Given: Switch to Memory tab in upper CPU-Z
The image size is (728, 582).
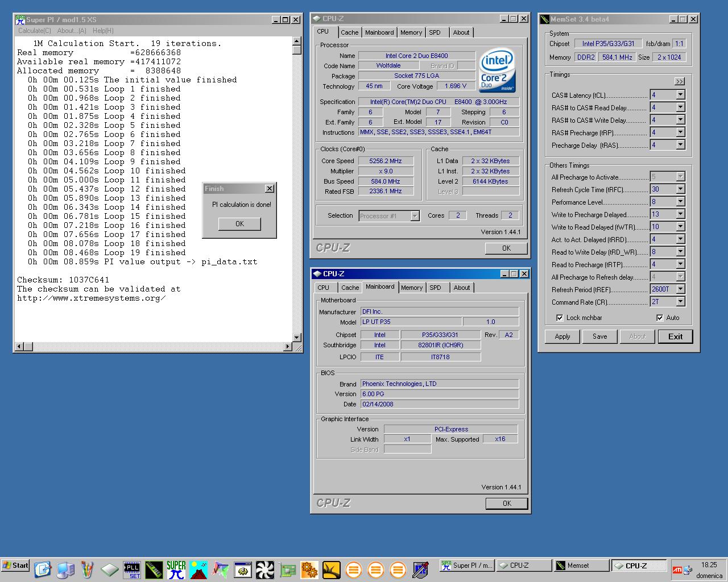Looking at the screenshot, I should tap(411, 32).
